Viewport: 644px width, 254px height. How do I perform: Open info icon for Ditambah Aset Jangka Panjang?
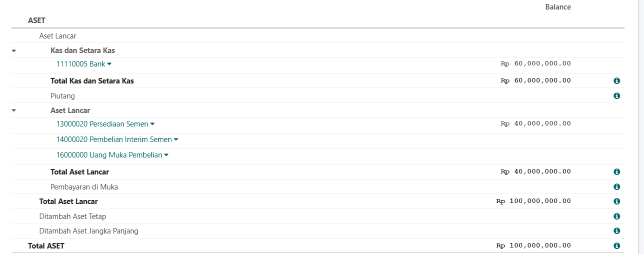point(617,231)
